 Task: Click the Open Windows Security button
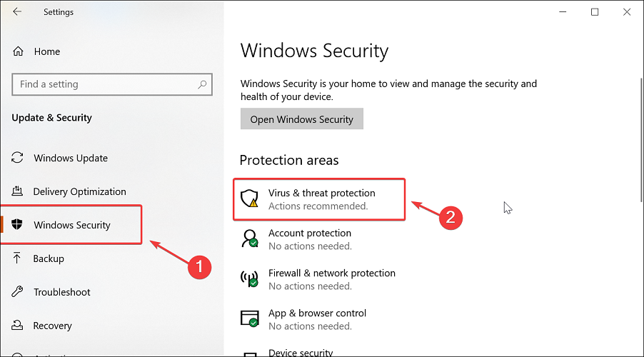(302, 119)
